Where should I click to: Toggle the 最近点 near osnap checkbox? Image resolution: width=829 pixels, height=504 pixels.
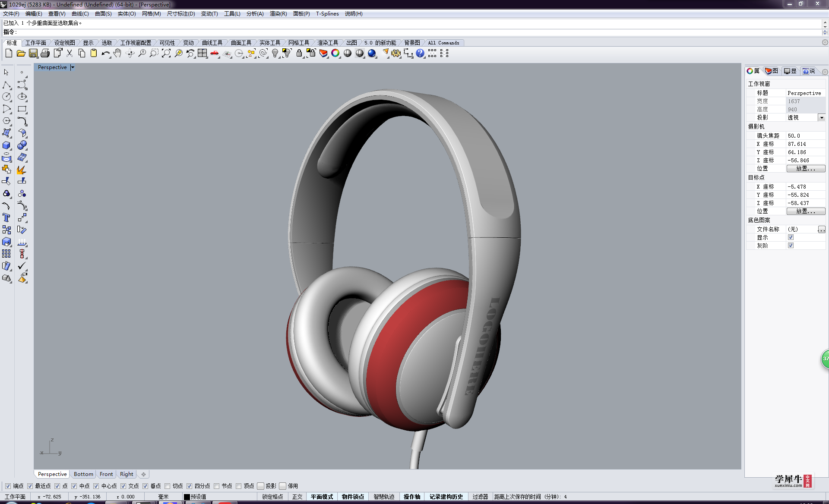30,486
